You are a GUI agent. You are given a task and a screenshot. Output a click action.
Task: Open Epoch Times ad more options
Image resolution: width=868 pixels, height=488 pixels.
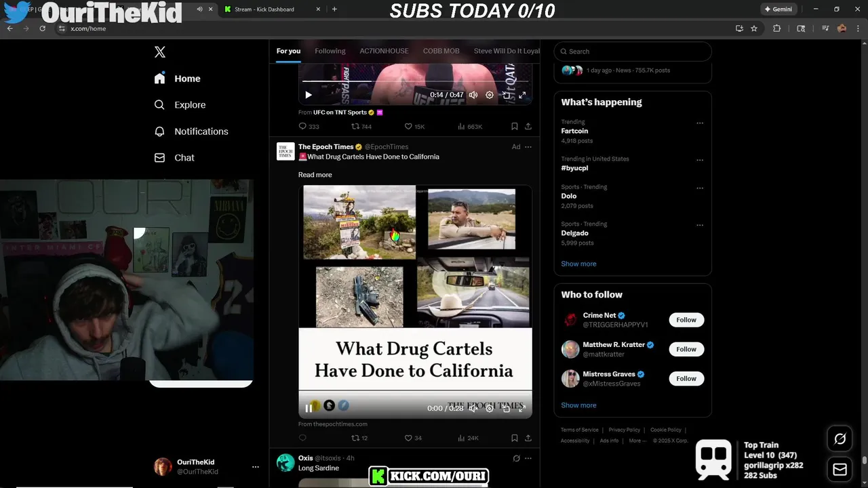(528, 147)
